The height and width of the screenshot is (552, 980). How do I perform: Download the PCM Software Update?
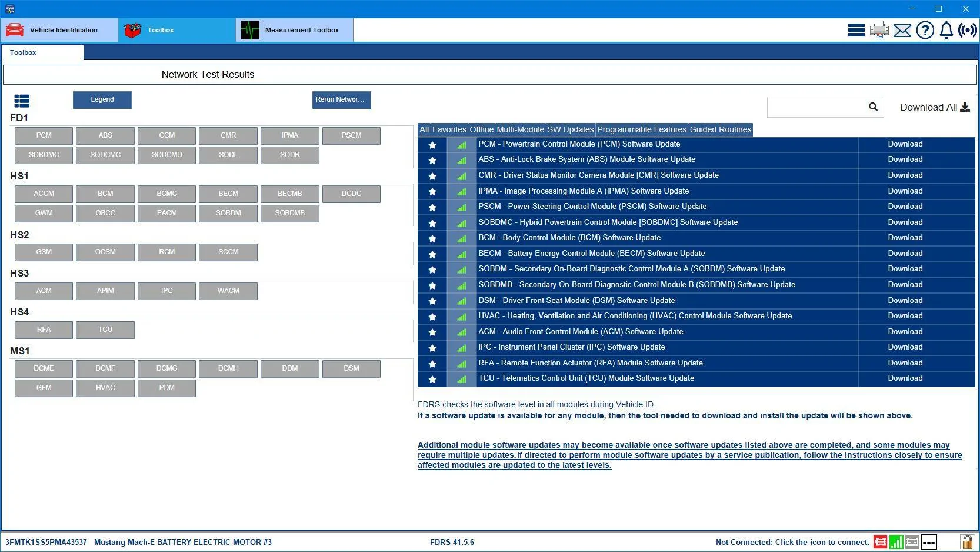[x=905, y=144]
